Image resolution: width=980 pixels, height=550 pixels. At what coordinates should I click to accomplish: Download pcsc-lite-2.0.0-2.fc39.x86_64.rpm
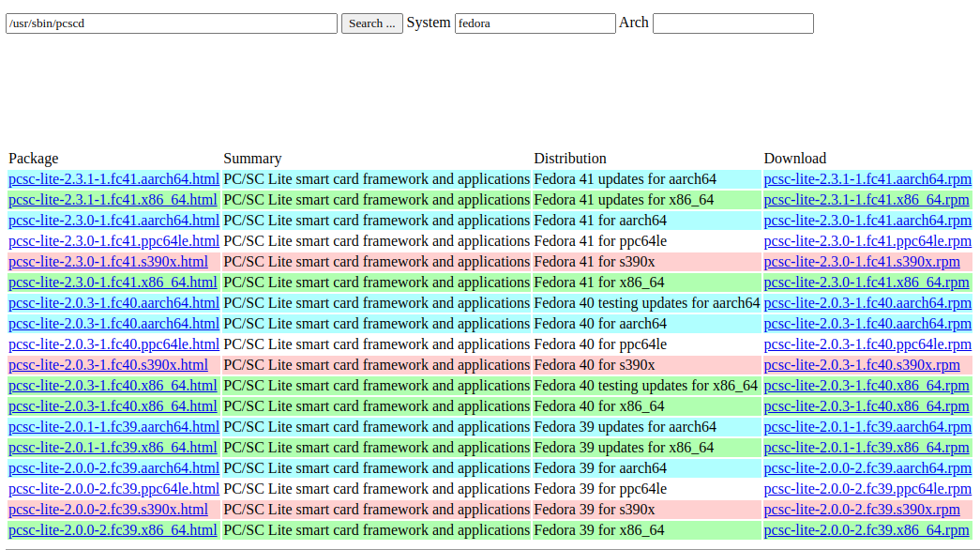pos(867,530)
